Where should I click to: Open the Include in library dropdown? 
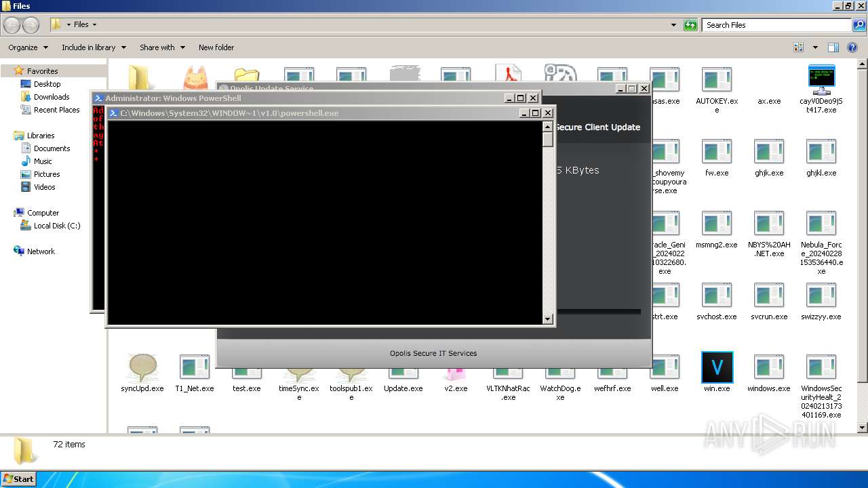coord(94,47)
